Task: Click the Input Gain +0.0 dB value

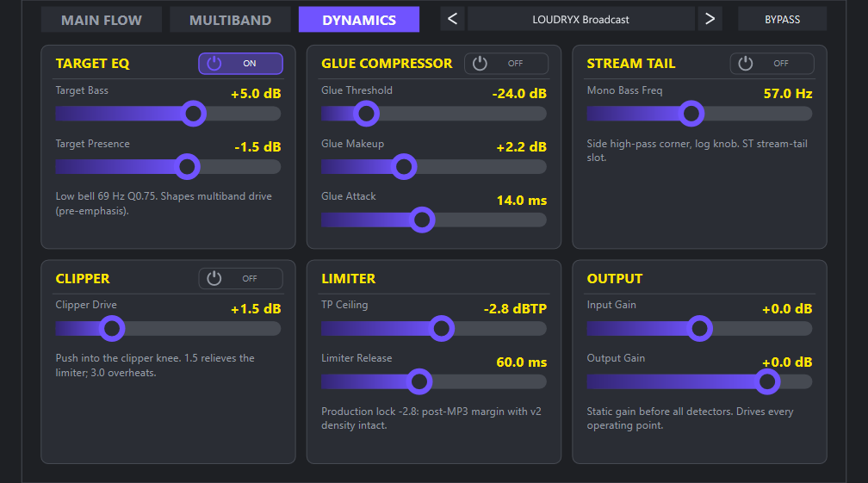Action: click(x=787, y=309)
